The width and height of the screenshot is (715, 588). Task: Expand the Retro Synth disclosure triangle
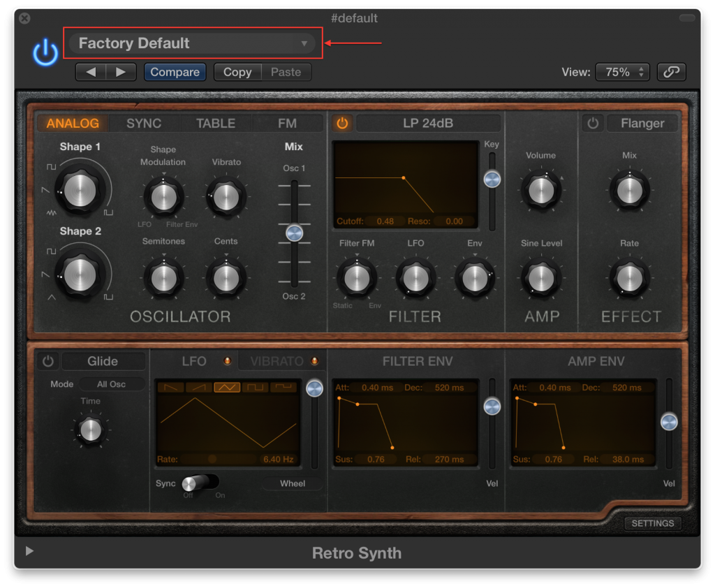pos(29,552)
